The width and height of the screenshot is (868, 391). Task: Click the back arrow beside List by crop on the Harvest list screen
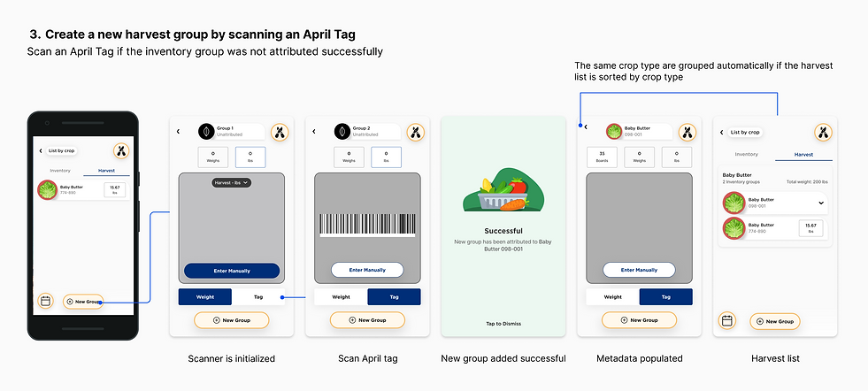(722, 133)
